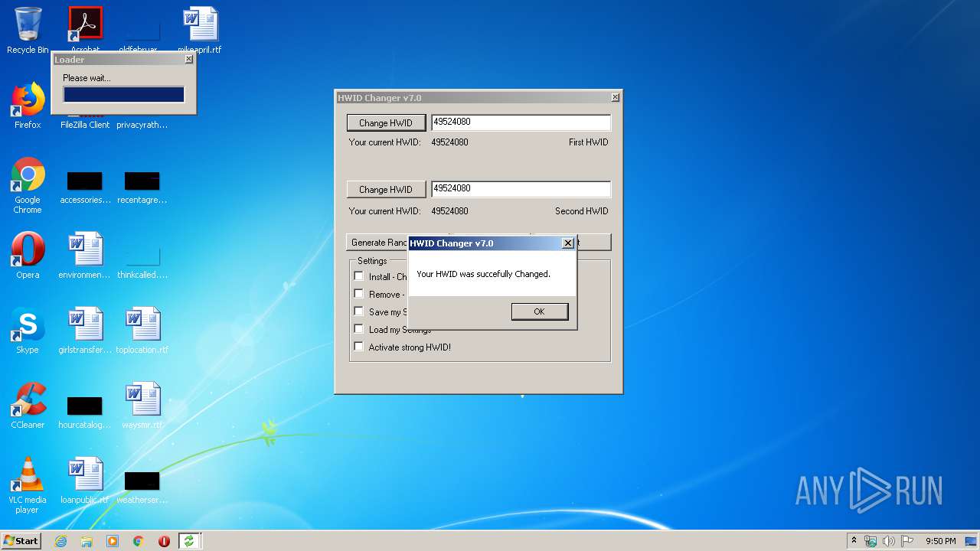
Task: Select the VLC media player shortcut
Action: click(28, 485)
